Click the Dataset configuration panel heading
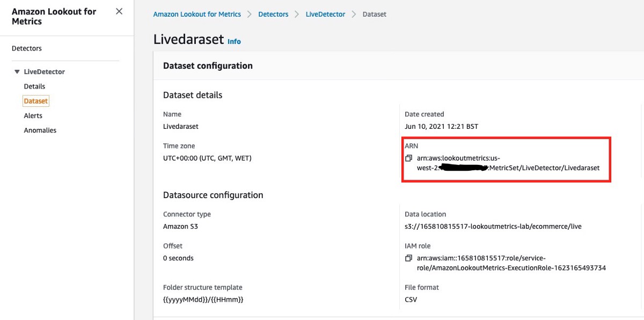The height and width of the screenshot is (320, 644). coord(208,66)
